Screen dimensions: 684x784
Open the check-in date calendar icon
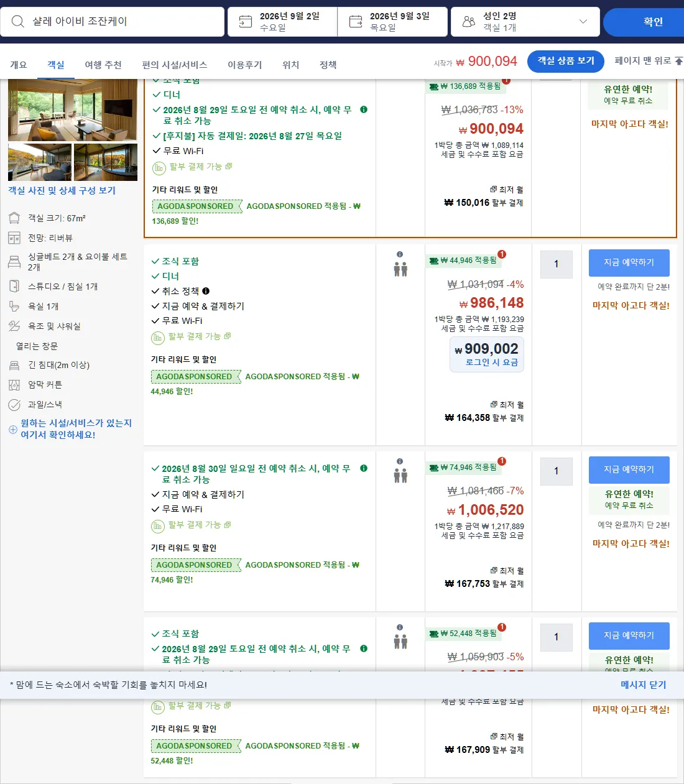coord(246,22)
